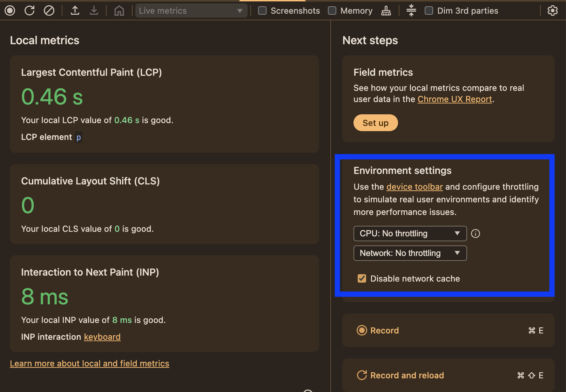This screenshot has height=392, width=566.
Task: Click the record-and-reload toolbar icon
Action: [29, 11]
